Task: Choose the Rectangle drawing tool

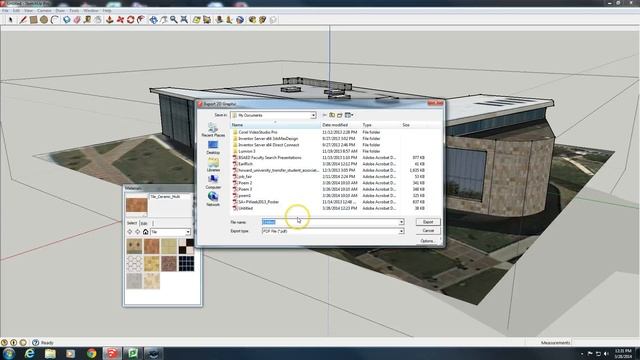Action: point(33,20)
